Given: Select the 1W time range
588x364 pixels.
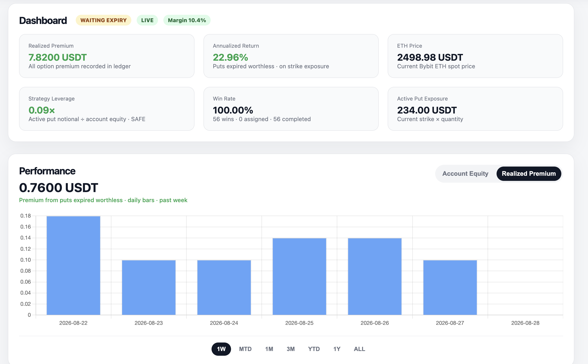Looking at the screenshot, I should coord(221,349).
